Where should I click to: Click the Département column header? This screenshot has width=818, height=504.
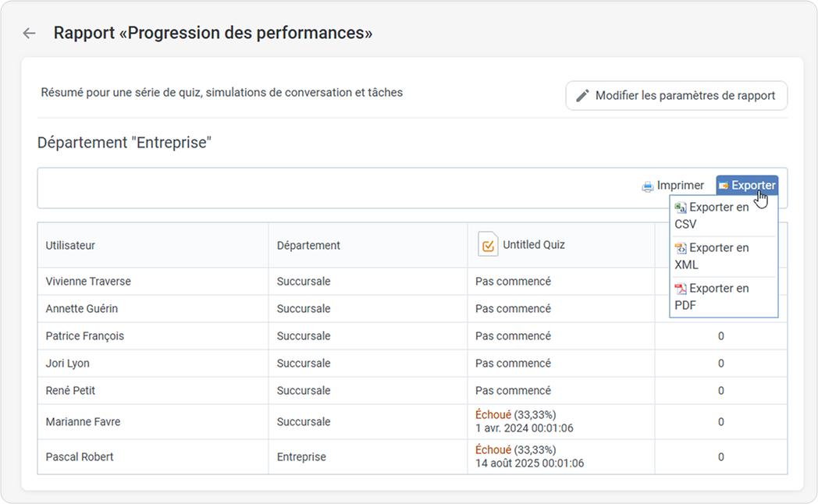tap(308, 245)
